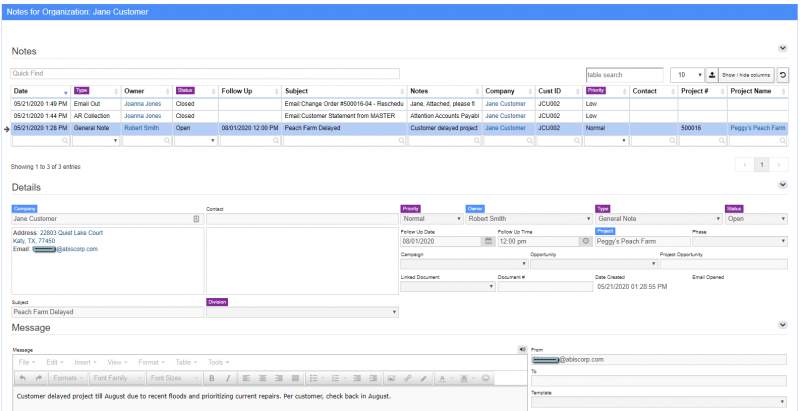This screenshot has height=411, width=800.
Task: Click the Follow Up Time clock icon
Action: click(x=585, y=241)
